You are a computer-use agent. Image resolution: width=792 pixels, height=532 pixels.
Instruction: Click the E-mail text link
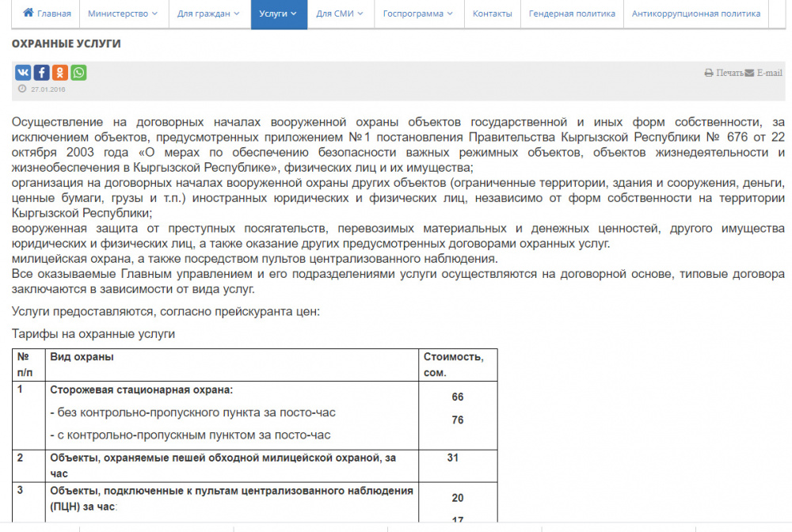769,73
